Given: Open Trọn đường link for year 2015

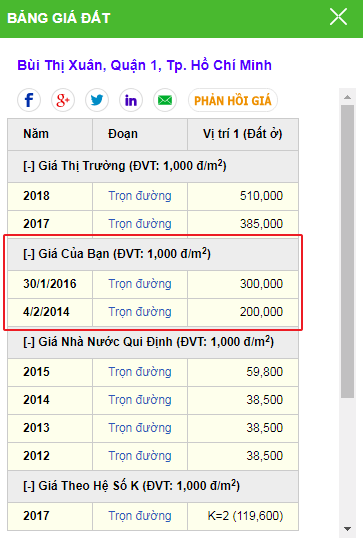Looking at the screenshot, I should [140, 372].
